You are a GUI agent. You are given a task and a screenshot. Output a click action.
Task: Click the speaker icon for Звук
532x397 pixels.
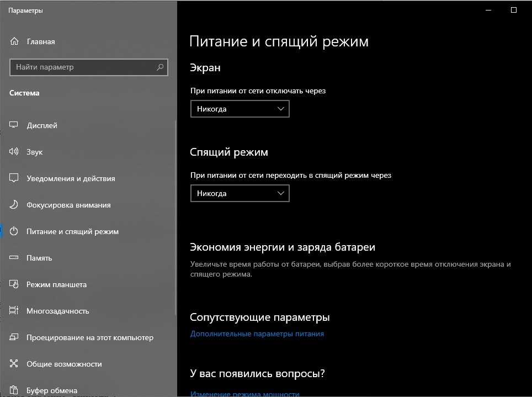(x=14, y=152)
